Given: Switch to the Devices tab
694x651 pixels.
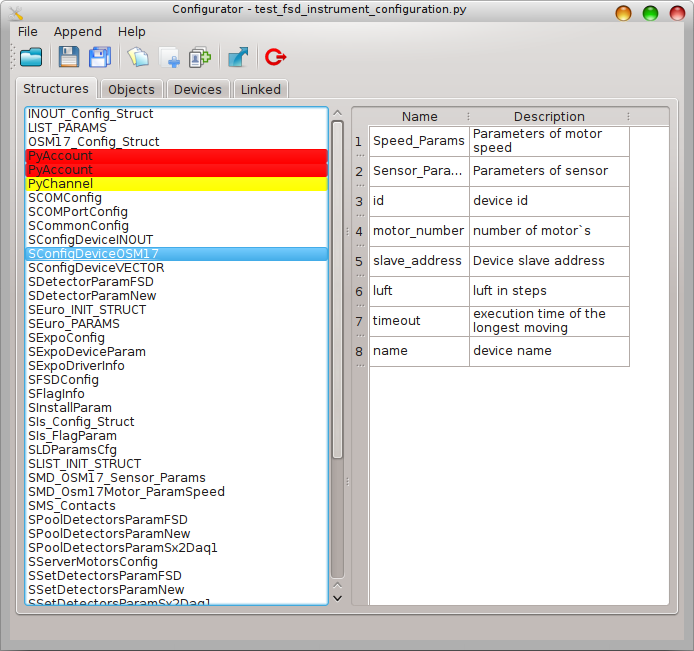Looking at the screenshot, I should click(198, 90).
